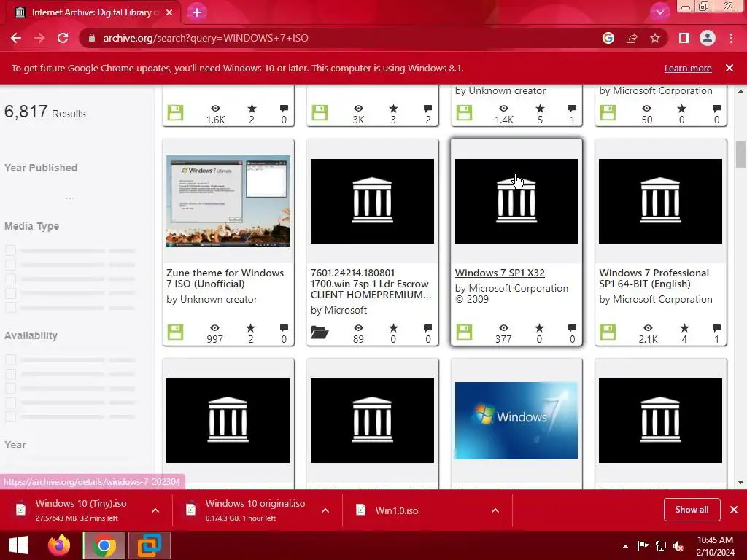The width and height of the screenshot is (747, 560).
Task: Click 'by Unknown creator' under Zune theme
Action: pyautogui.click(x=212, y=299)
